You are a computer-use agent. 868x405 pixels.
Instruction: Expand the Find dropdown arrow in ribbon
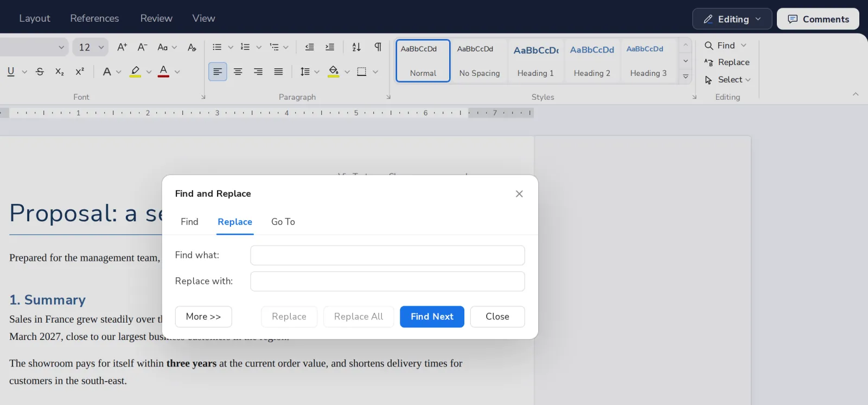(x=744, y=46)
